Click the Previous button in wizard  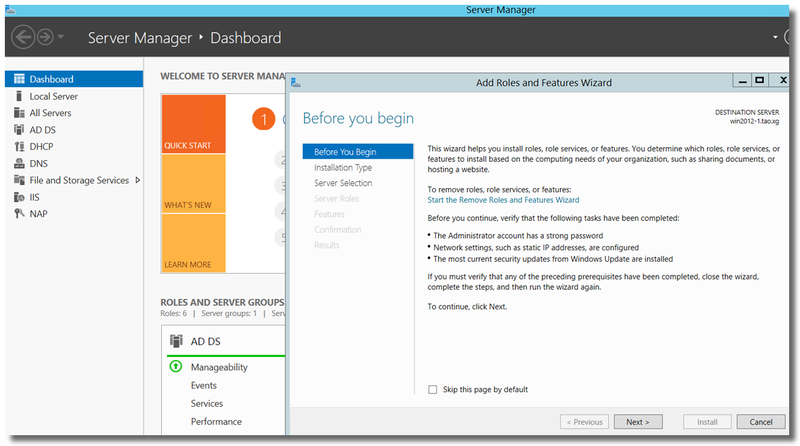[x=584, y=422]
